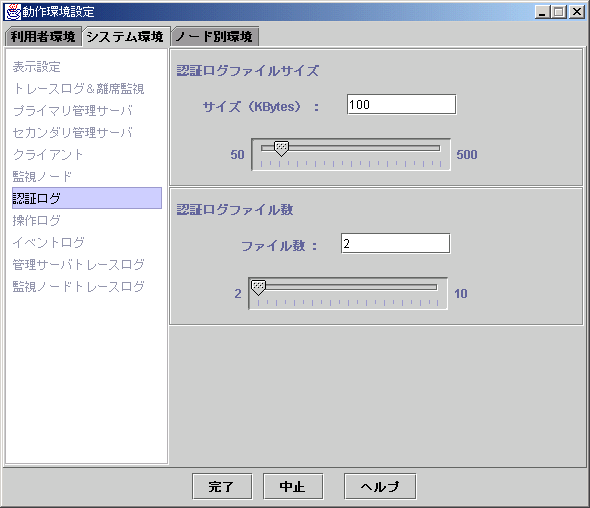Open the ノード別環境 tab

click(215, 37)
